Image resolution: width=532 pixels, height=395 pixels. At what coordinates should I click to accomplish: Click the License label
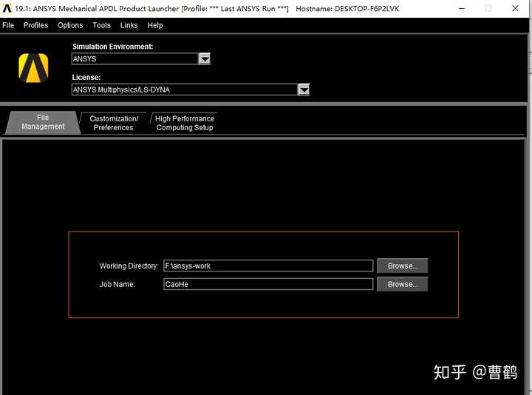click(x=86, y=78)
